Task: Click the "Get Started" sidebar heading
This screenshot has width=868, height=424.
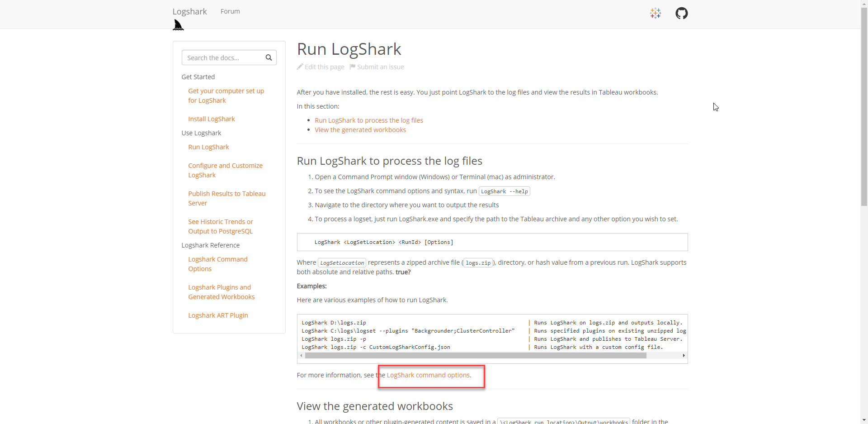Action: [x=198, y=77]
